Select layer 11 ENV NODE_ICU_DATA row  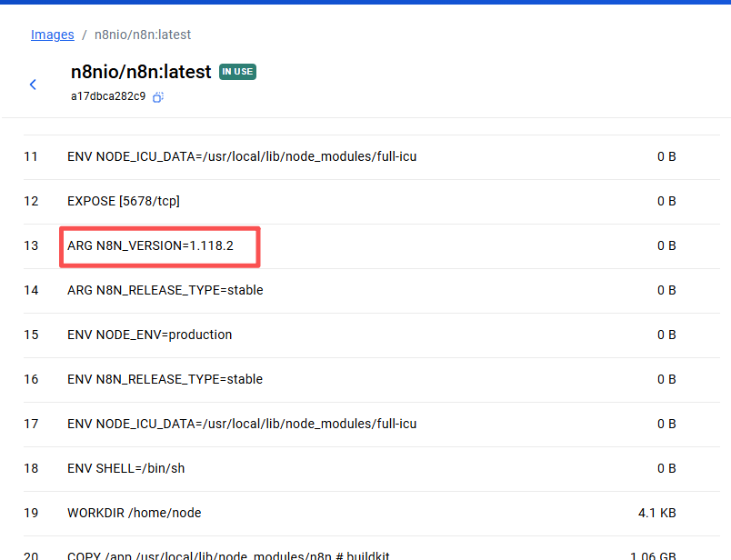point(372,156)
